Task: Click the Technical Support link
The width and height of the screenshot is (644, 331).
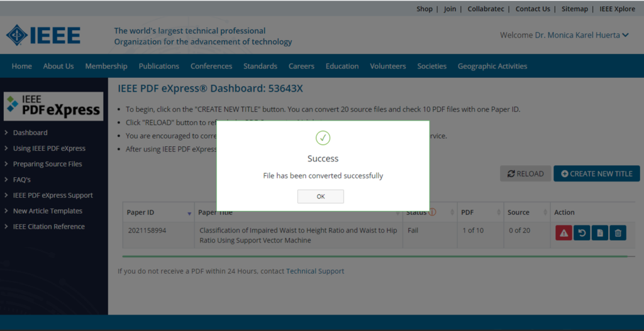Action: pyautogui.click(x=315, y=271)
